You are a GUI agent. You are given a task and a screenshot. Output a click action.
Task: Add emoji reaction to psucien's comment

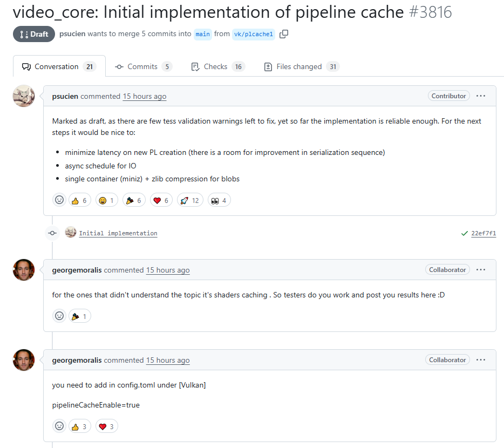[59, 200]
